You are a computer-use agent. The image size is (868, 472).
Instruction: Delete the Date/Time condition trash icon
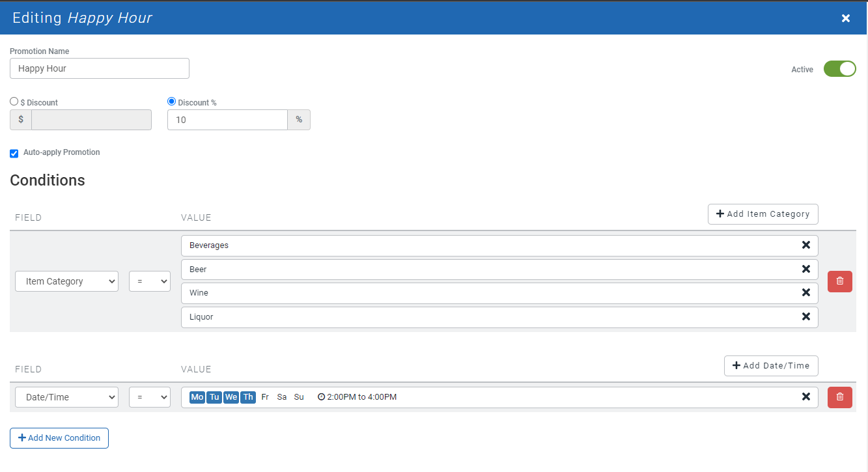[839, 397]
